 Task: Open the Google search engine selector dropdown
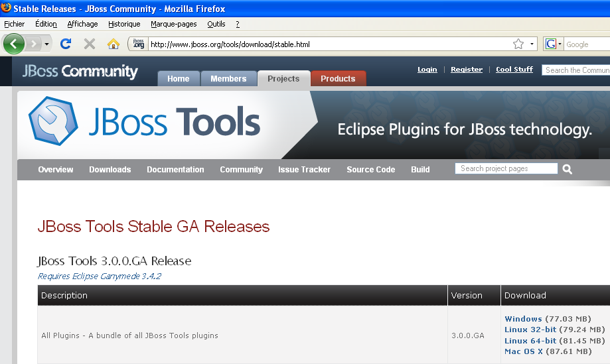pos(553,44)
